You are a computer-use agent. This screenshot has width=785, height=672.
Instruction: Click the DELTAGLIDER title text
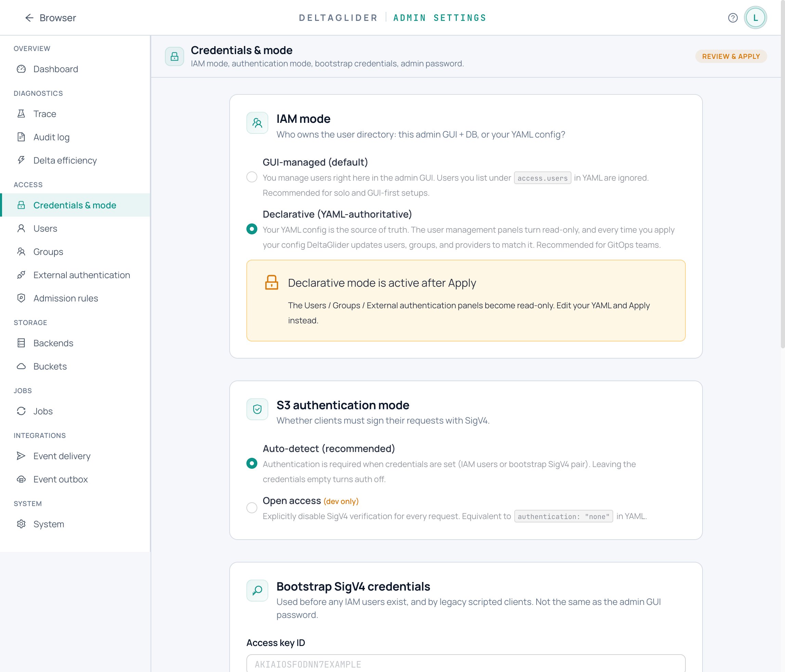coord(338,18)
